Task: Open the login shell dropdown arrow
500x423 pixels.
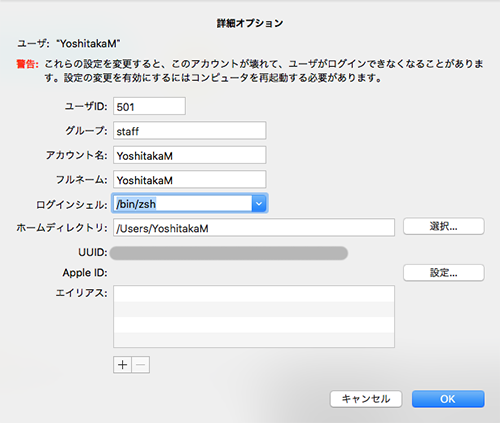Action: click(x=259, y=204)
